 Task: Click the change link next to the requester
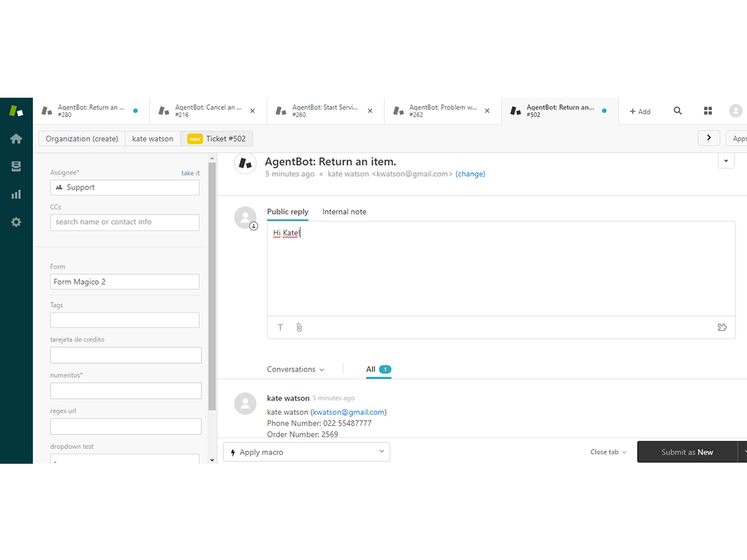pos(471,174)
